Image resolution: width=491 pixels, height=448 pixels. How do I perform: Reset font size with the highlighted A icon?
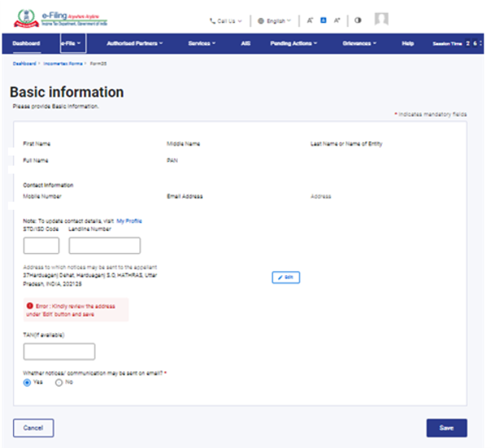[x=323, y=20]
